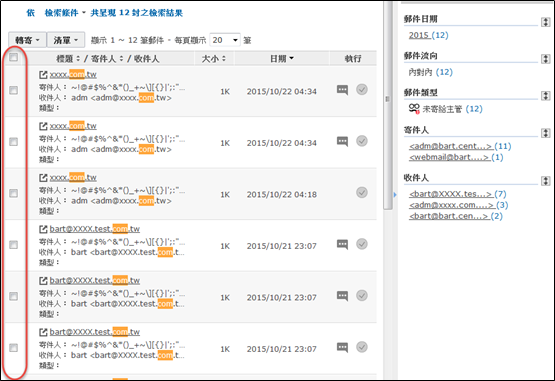The width and height of the screenshot is (555, 381).
Task: Open comment bubble icon on last visible 23:07 row
Action: [x=342, y=347]
